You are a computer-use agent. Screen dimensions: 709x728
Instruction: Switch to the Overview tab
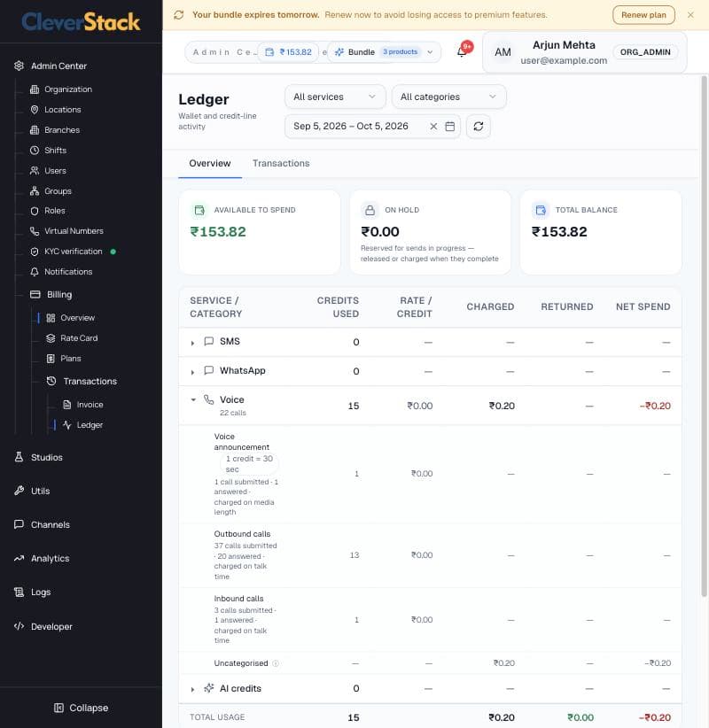click(x=209, y=164)
